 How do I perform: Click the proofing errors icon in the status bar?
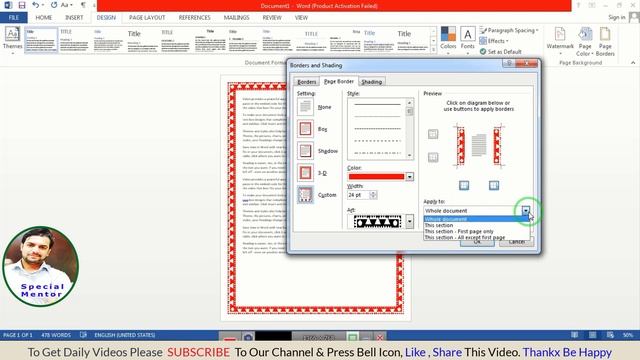[83, 335]
